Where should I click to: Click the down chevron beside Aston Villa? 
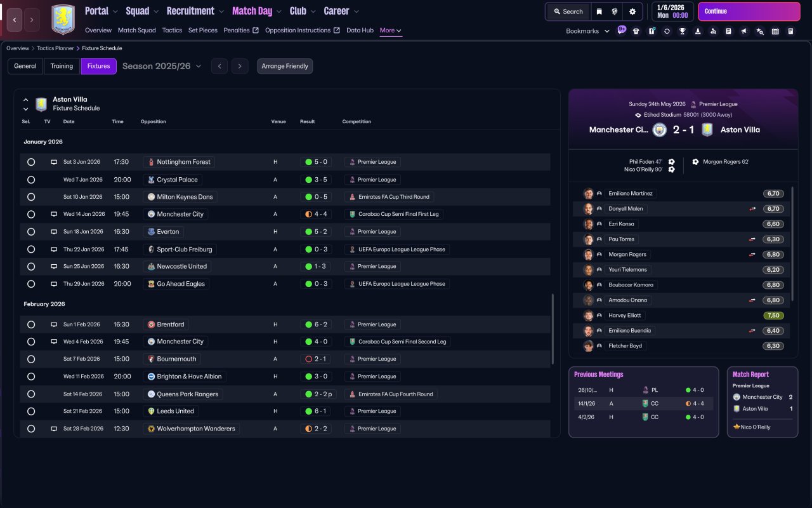pyautogui.click(x=26, y=109)
